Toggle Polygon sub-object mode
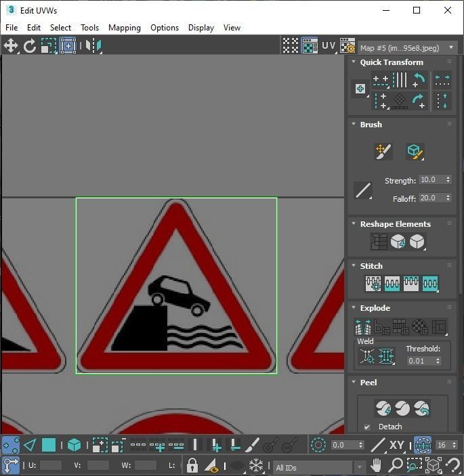 [x=49, y=446]
